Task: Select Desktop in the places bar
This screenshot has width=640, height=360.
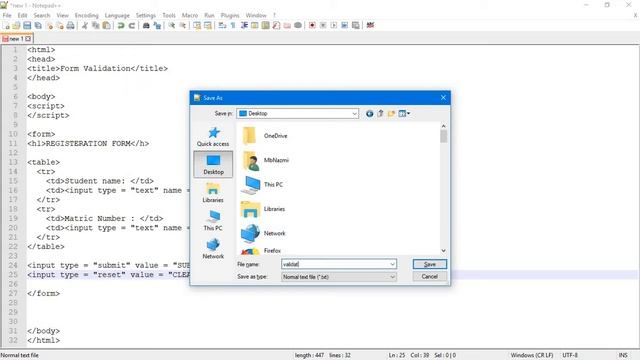Action: pyautogui.click(x=213, y=164)
